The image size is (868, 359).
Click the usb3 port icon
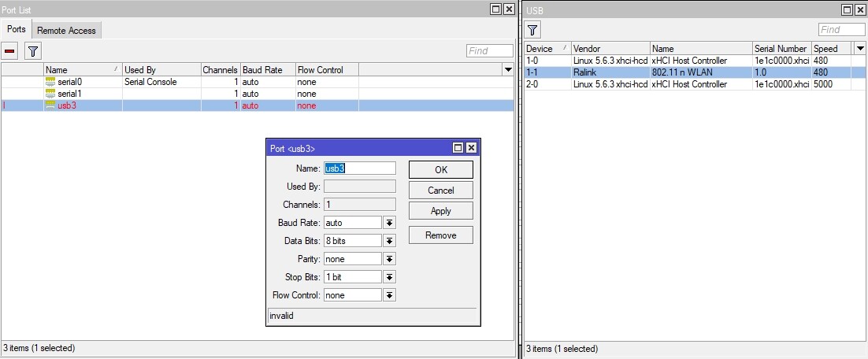(x=50, y=105)
